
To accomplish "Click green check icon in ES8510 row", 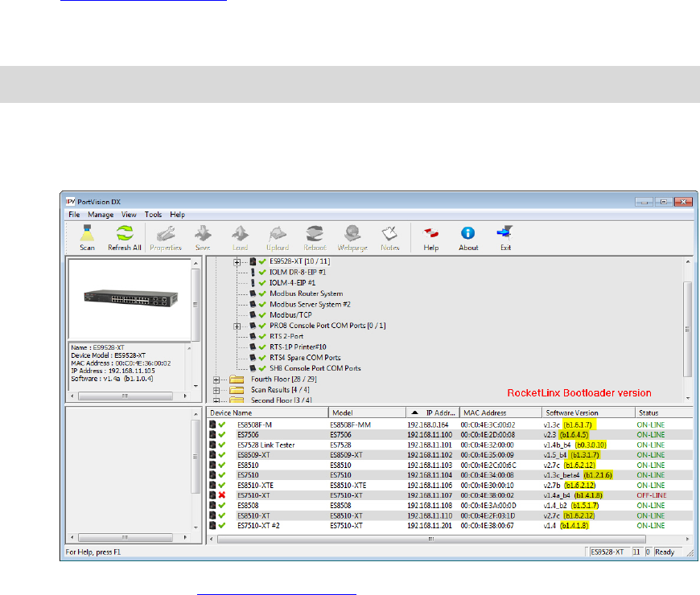I will point(222,466).
